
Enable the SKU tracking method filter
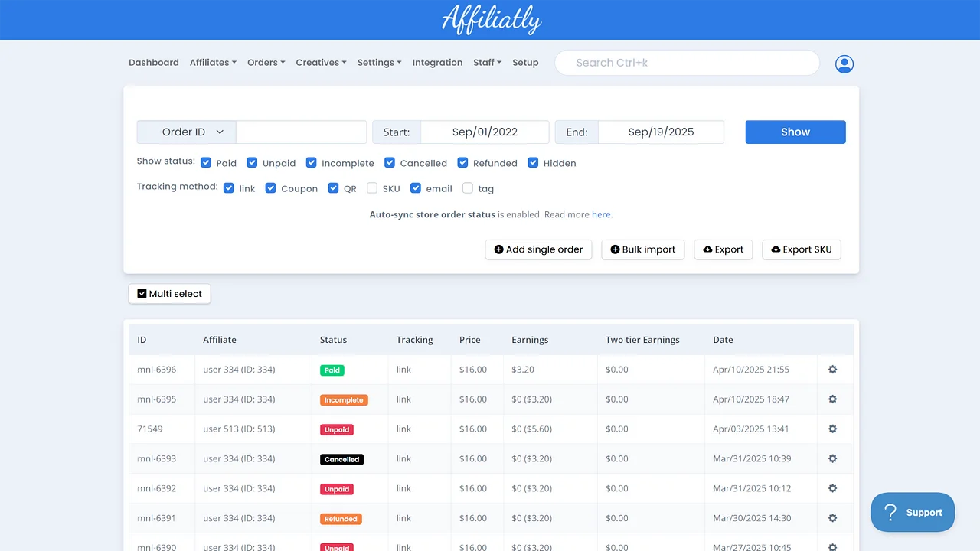(372, 187)
